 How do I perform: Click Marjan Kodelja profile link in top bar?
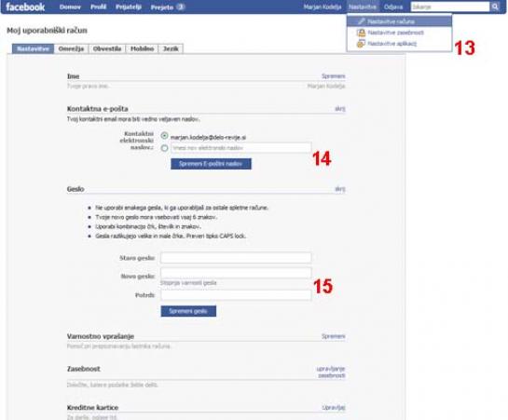(x=323, y=7)
